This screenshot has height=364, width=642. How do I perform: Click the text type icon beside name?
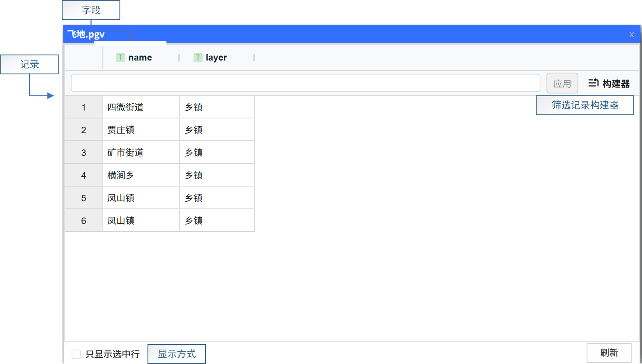point(120,58)
